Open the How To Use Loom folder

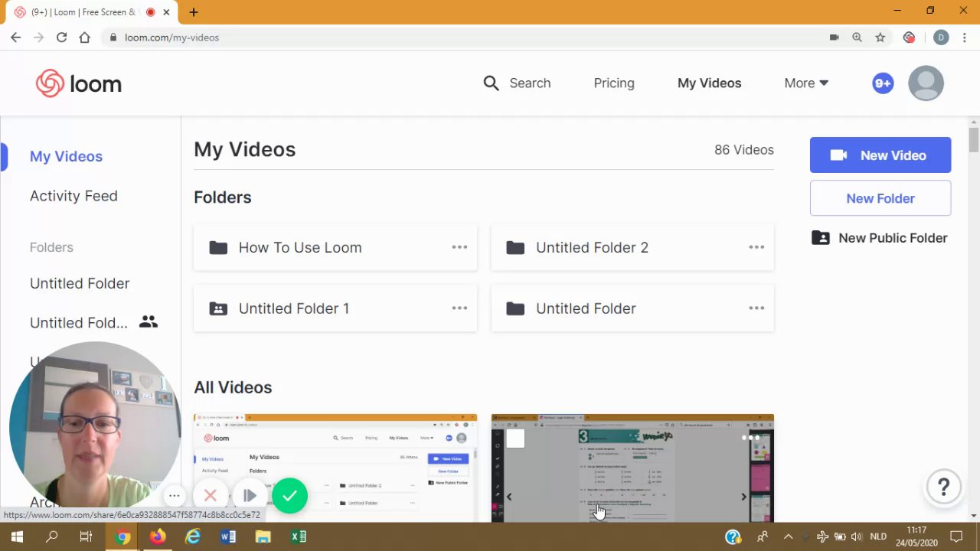pyautogui.click(x=335, y=247)
